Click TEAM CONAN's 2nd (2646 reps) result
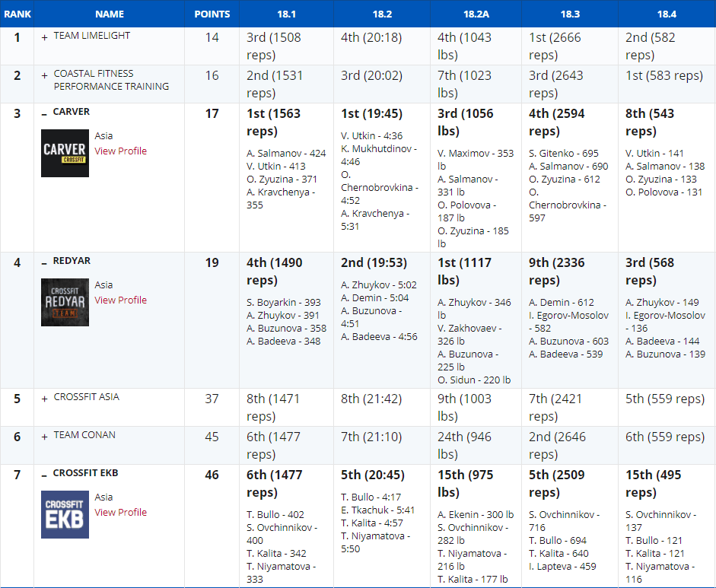 point(557,446)
